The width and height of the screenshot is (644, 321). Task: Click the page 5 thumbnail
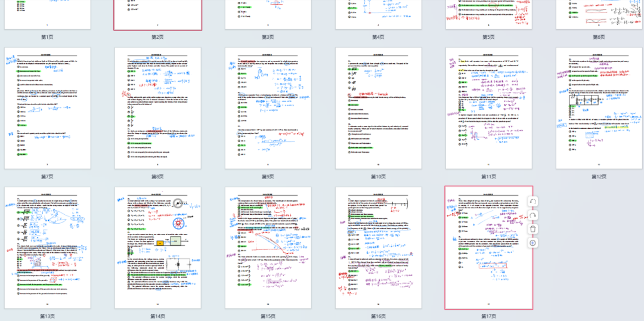pos(488,14)
